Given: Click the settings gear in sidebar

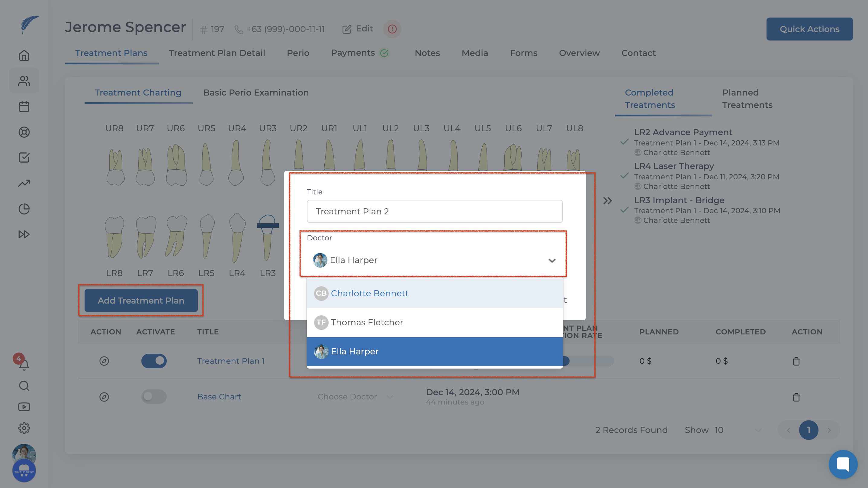Looking at the screenshot, I should tap(24, 428).
